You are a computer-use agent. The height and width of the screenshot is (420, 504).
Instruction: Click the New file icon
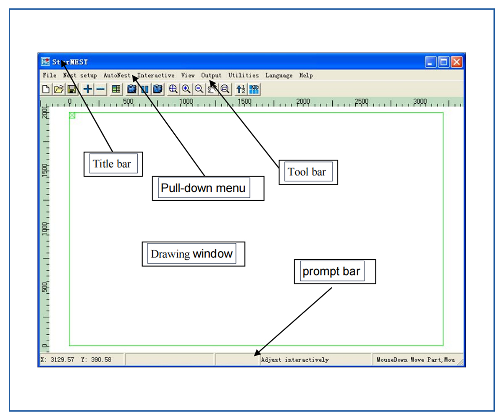46,89
